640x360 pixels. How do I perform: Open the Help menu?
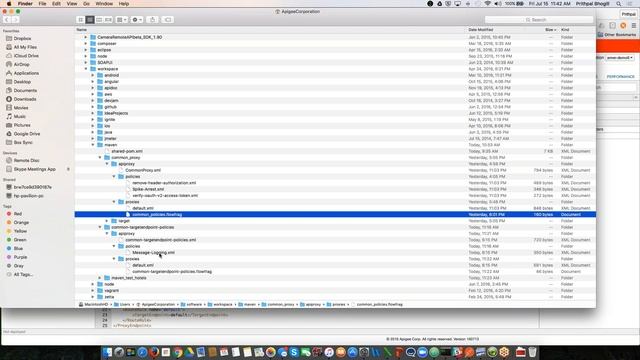pyautogui.click(x=124, y=4)
